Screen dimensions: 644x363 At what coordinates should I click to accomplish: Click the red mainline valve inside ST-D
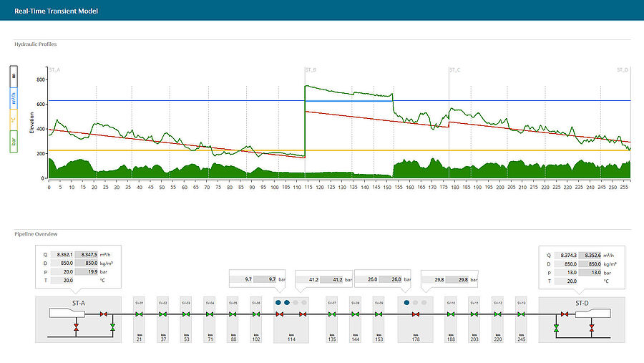(565, 314)
